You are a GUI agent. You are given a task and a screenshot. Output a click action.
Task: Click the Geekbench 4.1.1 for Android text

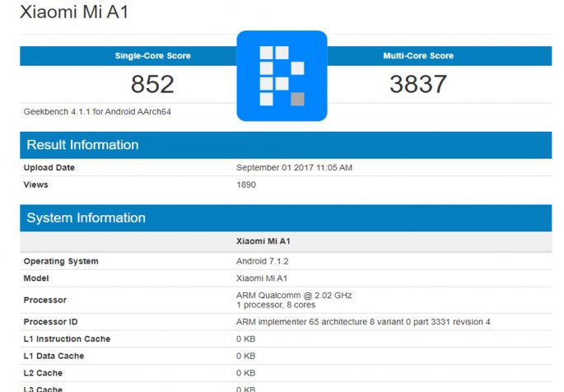click(x=97, y=111)
